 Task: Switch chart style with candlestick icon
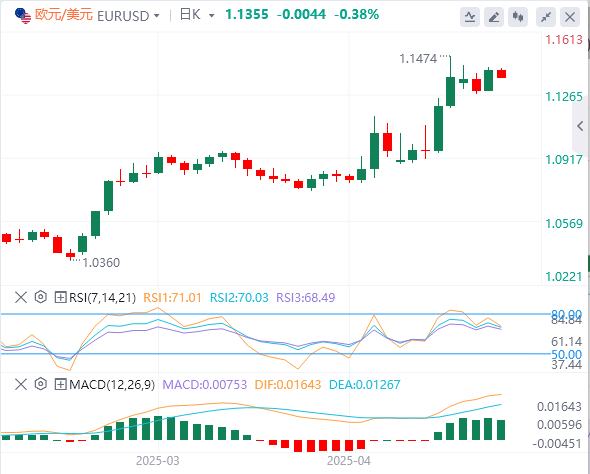(x=518, y=17)
